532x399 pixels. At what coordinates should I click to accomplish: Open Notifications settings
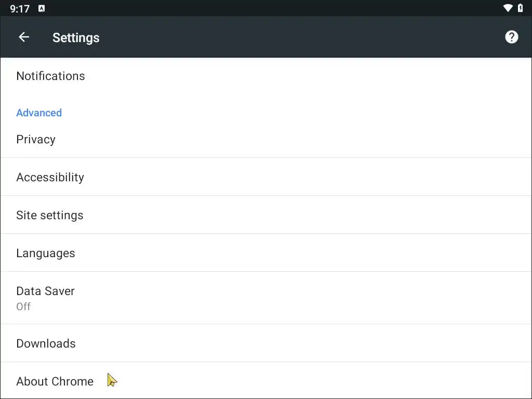(50, 76)
